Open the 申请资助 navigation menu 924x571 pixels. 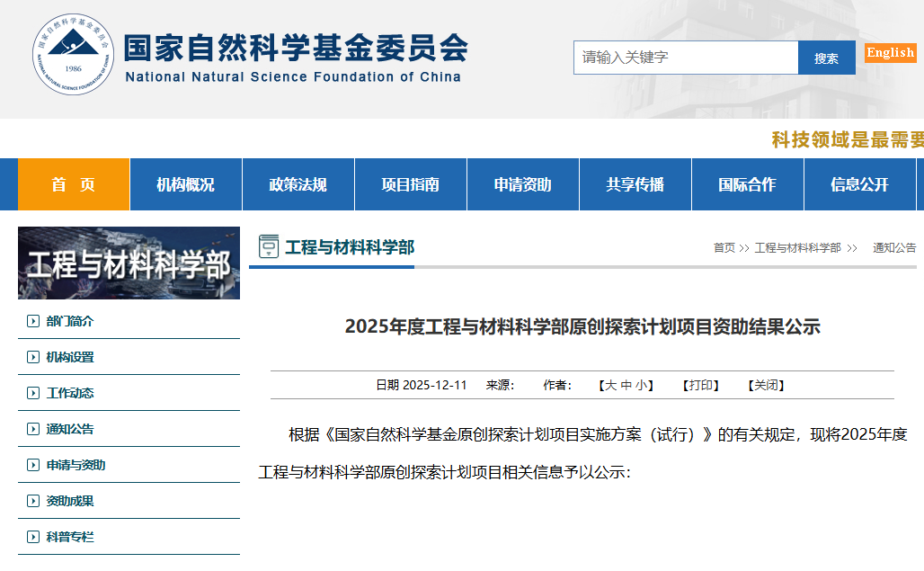(x=523, y=184)
